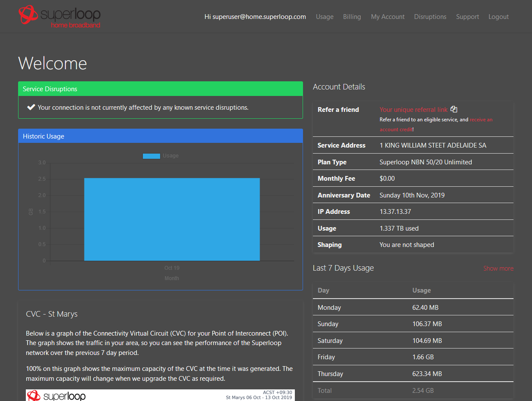Select the shaping status 'You are not shaped'
Viewport: 532px width, 401px height.
point(407,245)
